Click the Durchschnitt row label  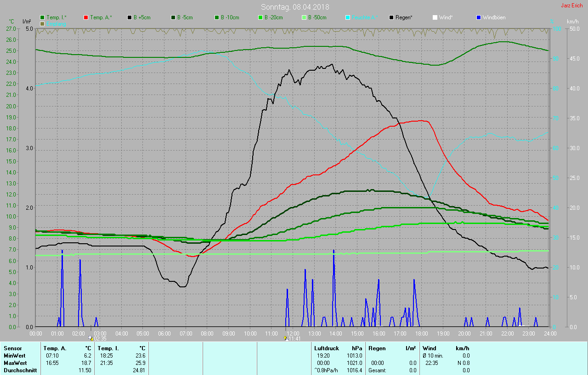pos(20,370)
